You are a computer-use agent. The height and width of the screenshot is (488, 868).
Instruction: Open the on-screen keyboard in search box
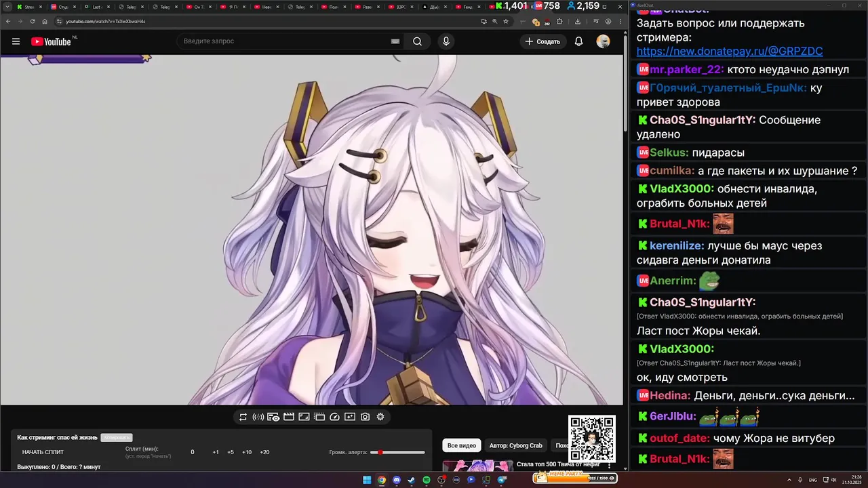click(395, 41)
